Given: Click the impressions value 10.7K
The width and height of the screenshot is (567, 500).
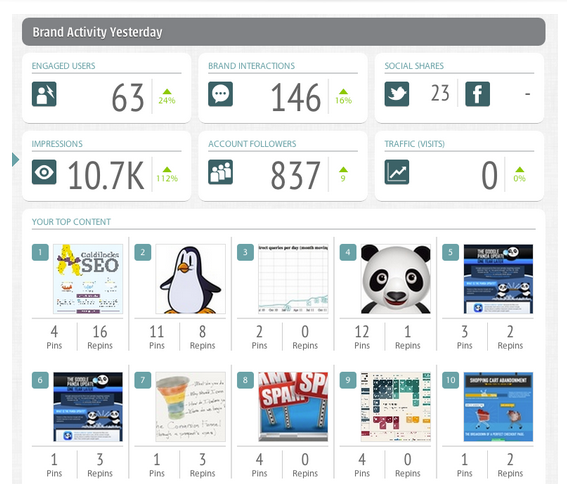Looking at the screenshot, I should click(106, 176).
